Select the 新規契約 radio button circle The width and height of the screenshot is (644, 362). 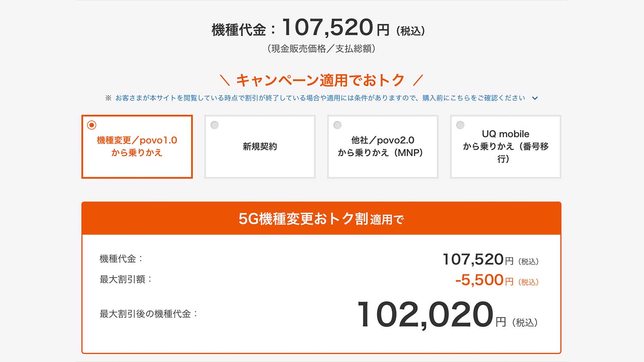point(215,125)
